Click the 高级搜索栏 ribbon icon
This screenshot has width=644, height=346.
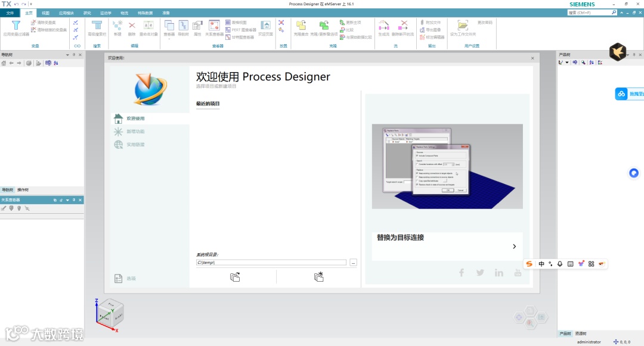pyautogui.click(x=97, y=26)
